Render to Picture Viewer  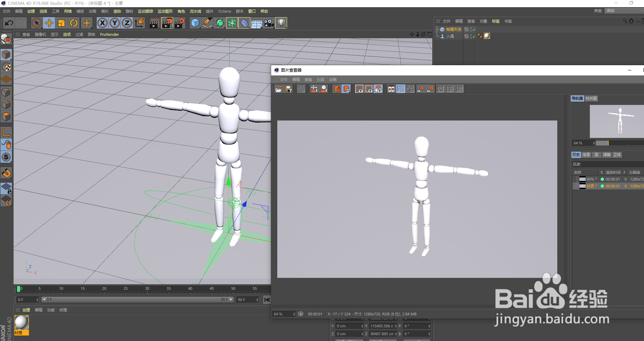[167, 23]
